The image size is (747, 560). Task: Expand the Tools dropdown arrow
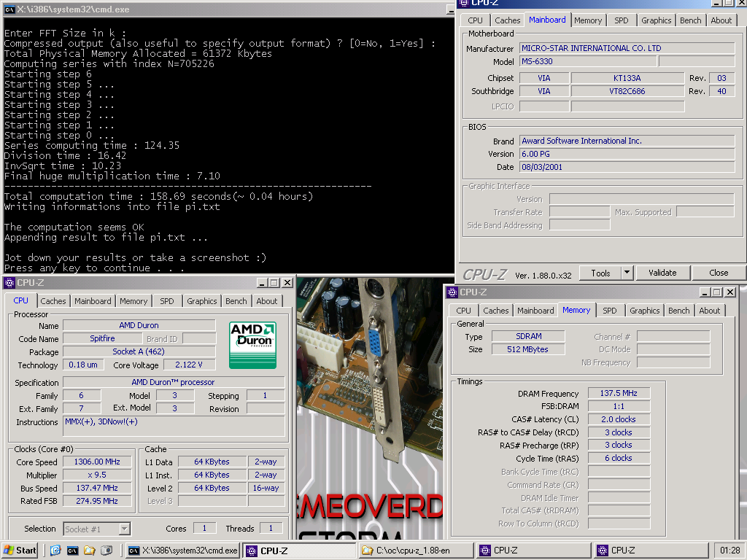(627, 273)
